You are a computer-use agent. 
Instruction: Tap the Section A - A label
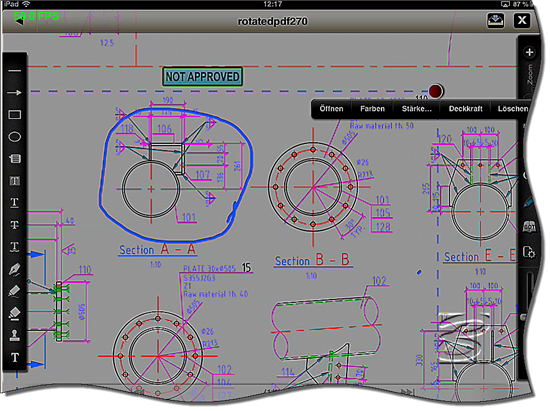point(157,250)
